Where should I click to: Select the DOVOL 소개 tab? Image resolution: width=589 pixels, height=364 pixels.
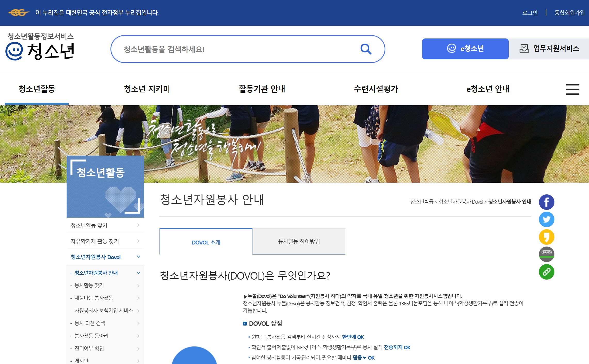206,242
